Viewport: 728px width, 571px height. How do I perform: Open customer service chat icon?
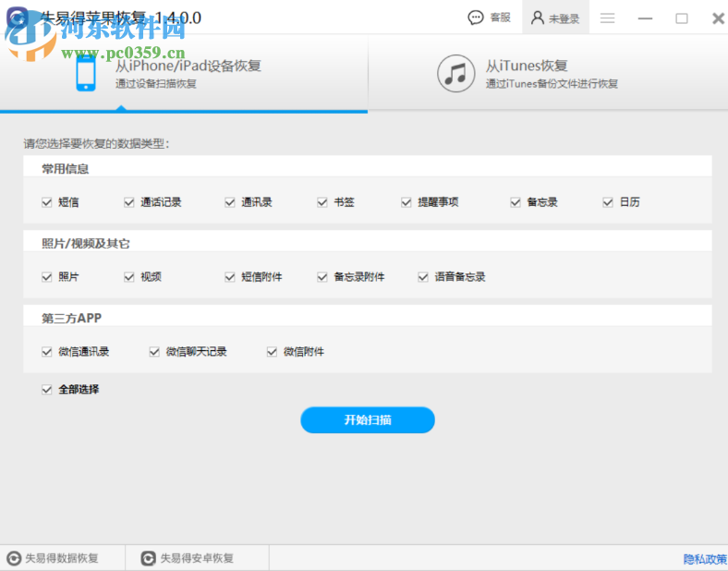pos(476,18)
